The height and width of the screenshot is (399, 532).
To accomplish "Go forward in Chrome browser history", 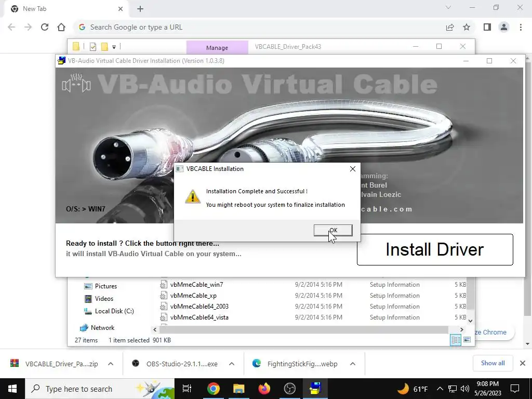I will pos(28,27).
